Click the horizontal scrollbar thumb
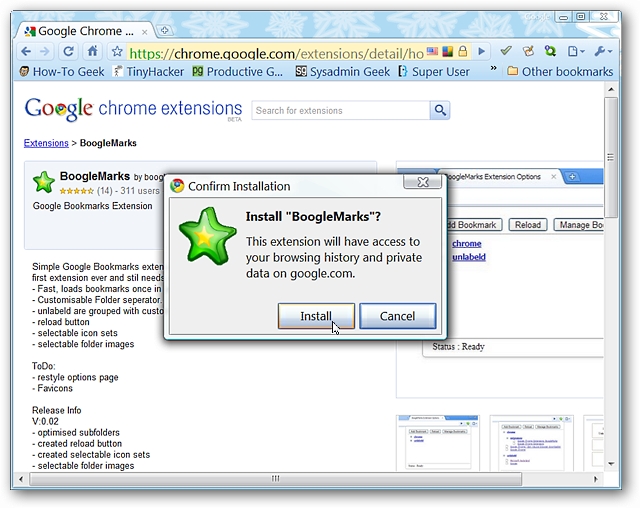 click(276, 479)
